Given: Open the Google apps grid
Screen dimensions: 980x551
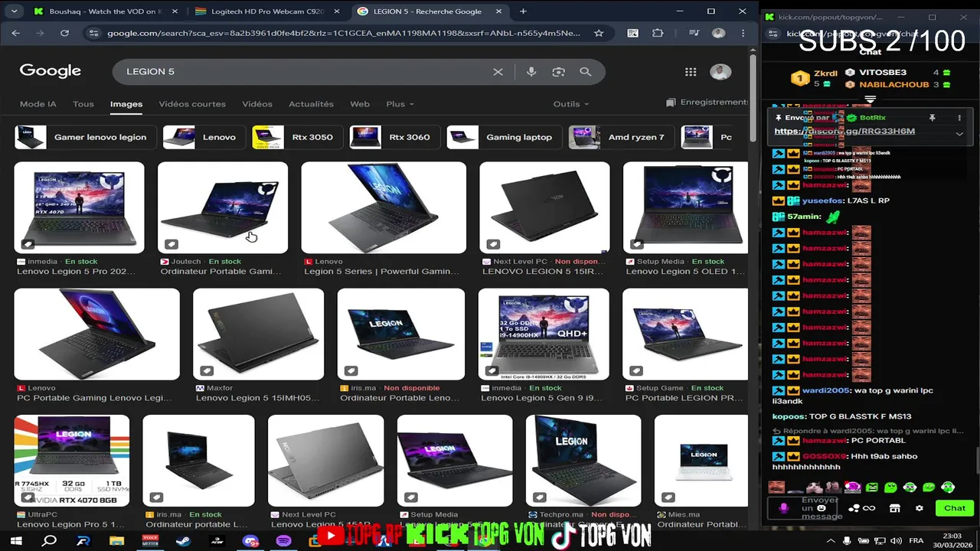Looking at the screenshot, I should tap(691, 71).
